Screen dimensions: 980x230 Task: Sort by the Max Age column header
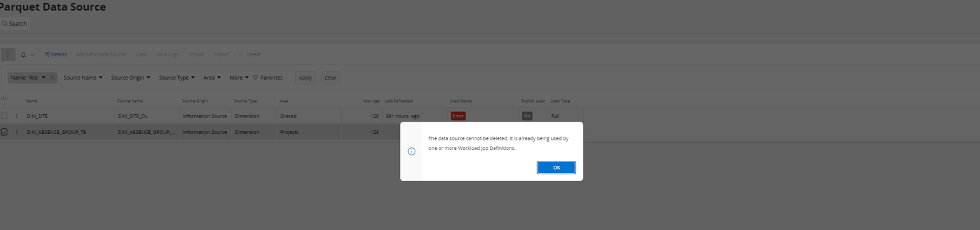tap(371, 101)
